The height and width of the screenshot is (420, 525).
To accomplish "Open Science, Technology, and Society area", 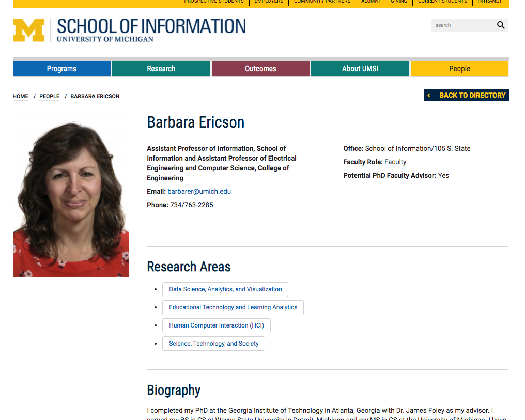I will (213, 344).
